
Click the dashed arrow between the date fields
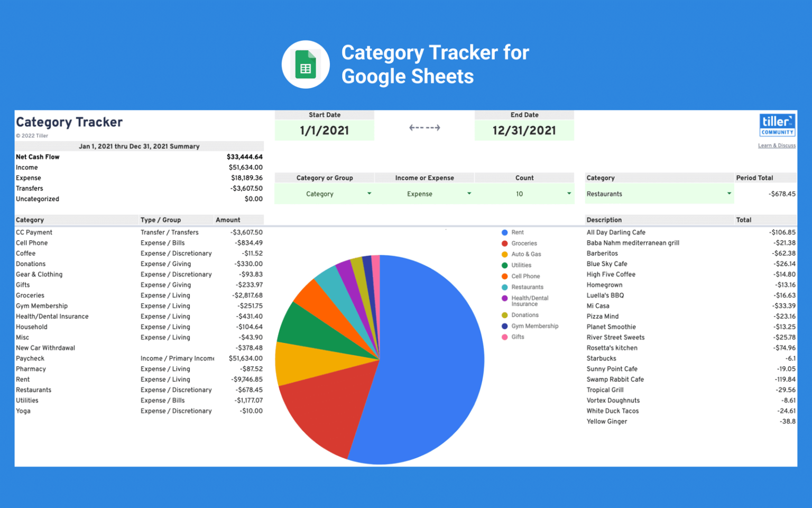425,127
